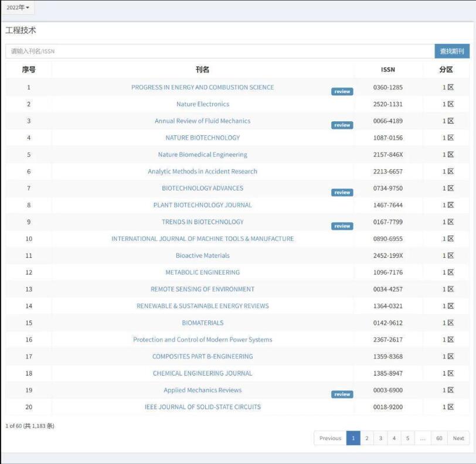
Task: Click the Previous page button
Action: [x=330, y=438]
